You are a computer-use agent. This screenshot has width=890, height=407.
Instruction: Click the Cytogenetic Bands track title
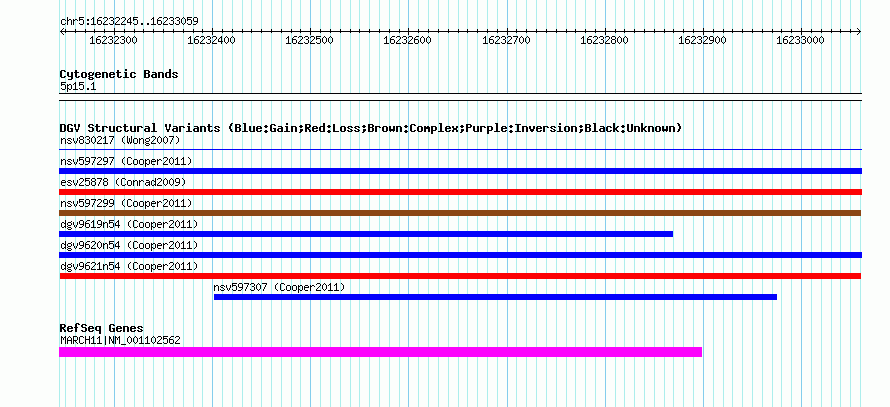coord(119,74)
